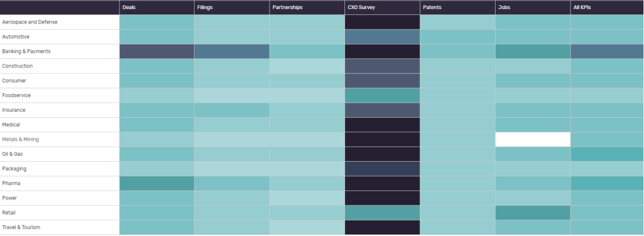Click the Oil & Gas All KPIs cell

tap(607, 154)
